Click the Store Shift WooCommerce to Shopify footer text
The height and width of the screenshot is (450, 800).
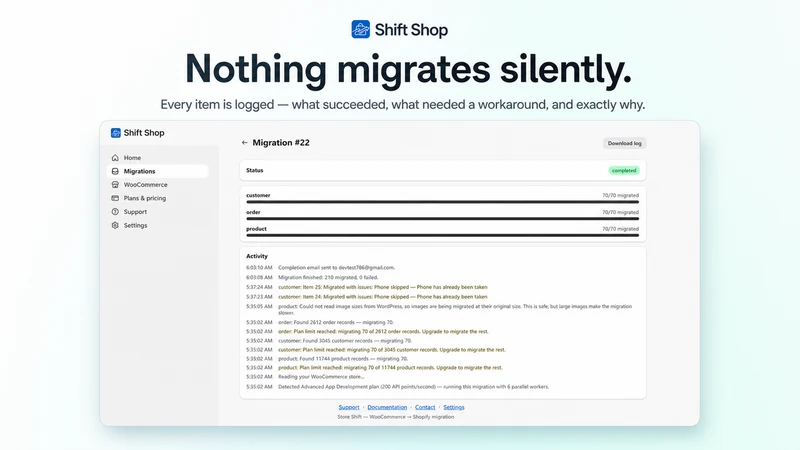(x=395, y=417)
